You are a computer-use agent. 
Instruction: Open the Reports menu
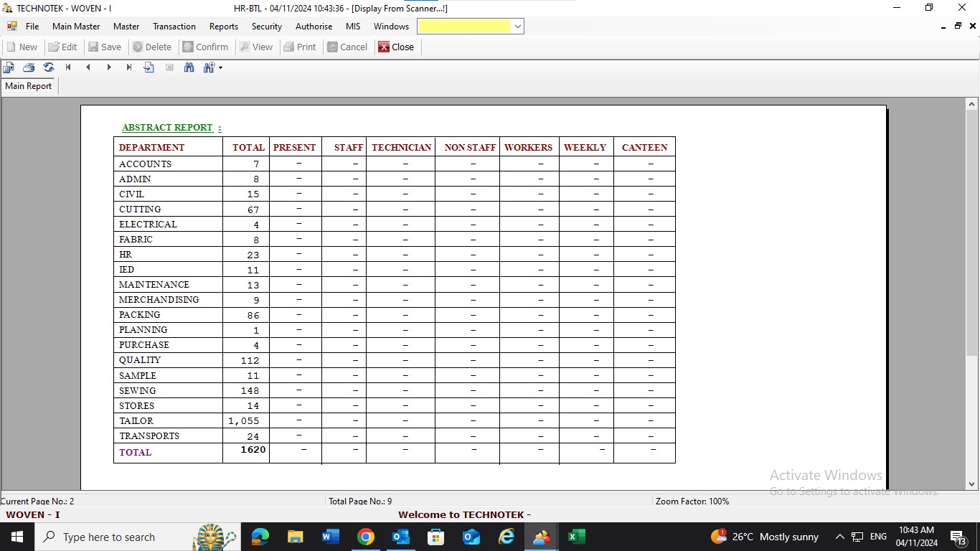pyautogui.click(x=223, y=27)
